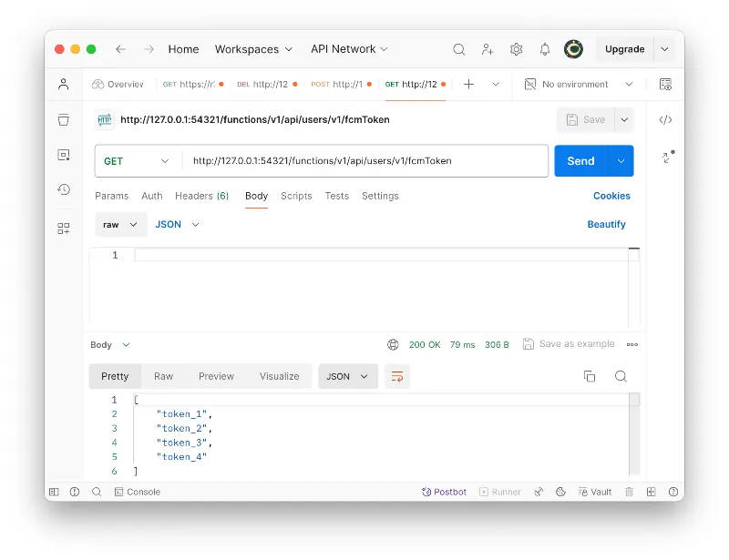Expand the response Body dropdown
The width and height of the screenshot is (729, 560).
[x=110, y=345]
